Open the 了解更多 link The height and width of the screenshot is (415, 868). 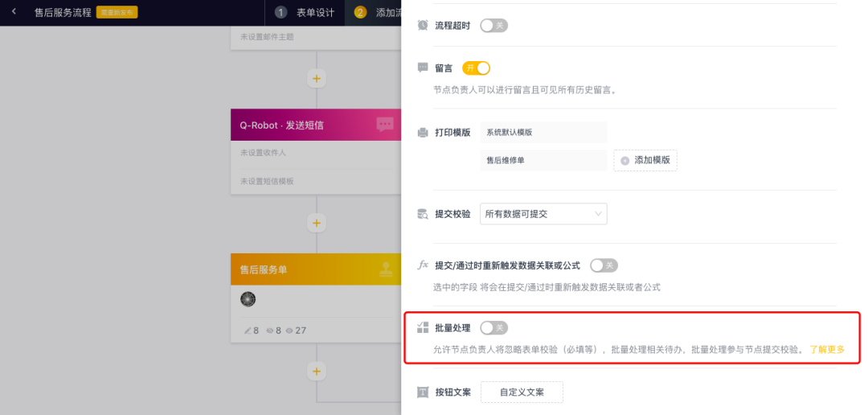pyautogui.click(x=827, y=350)
